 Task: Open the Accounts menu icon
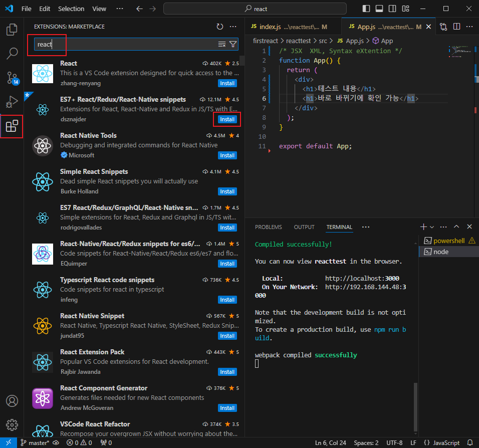pyautogui.click(x=12, y=401)
